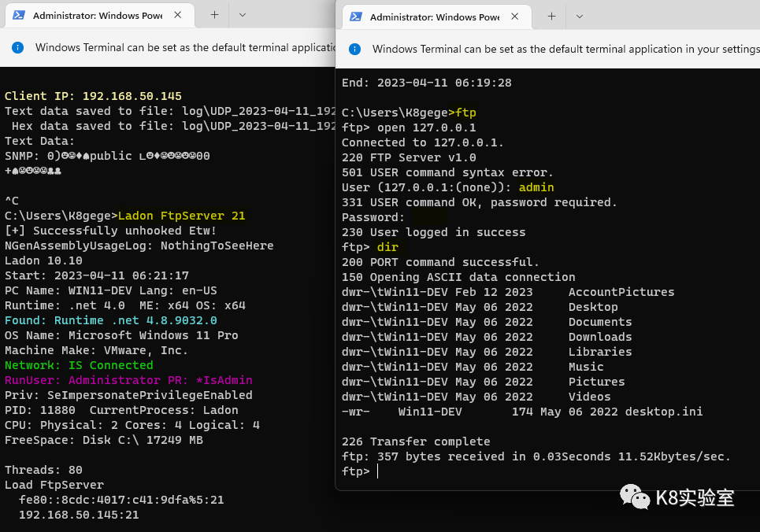Viewport: 760px width, 532px height.
Task: Click '[+] Successfully unhooked Etw!' line
Action: pos(110,231)
